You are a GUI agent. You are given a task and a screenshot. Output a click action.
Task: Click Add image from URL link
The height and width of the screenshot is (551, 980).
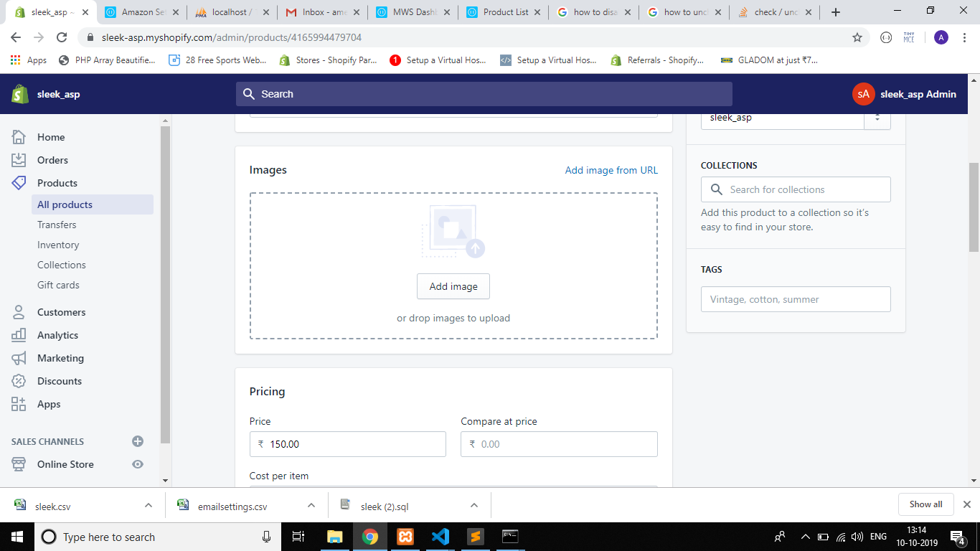tap(611, 170)
